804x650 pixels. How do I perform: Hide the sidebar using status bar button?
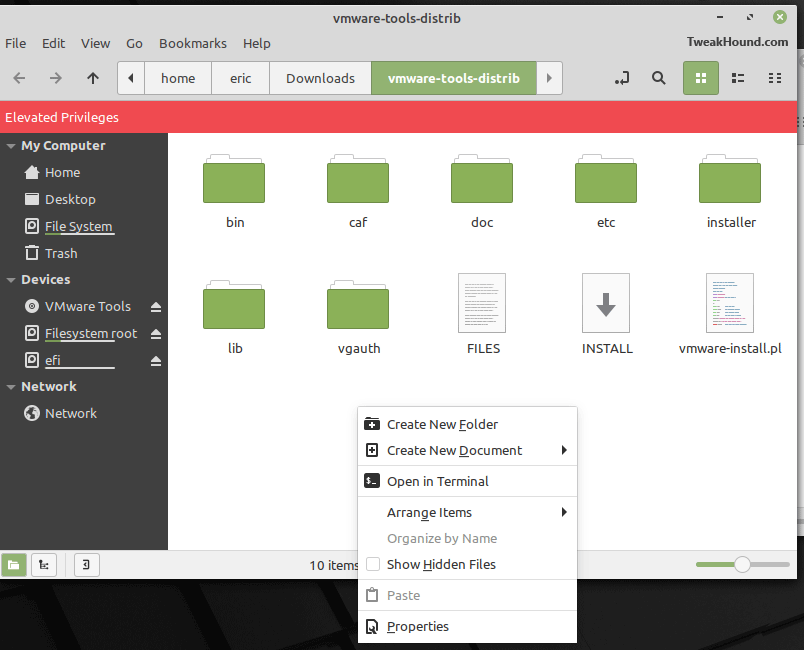[x=86, y=565]
